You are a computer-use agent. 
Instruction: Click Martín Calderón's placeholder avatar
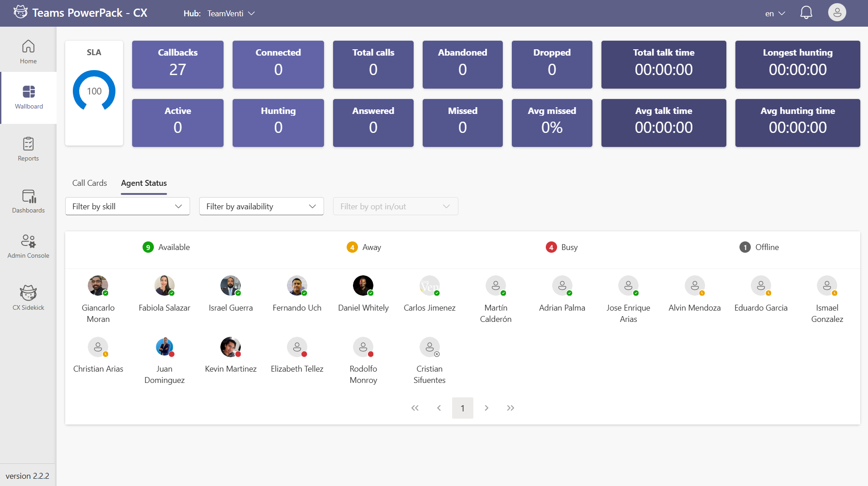coord(496,286)
